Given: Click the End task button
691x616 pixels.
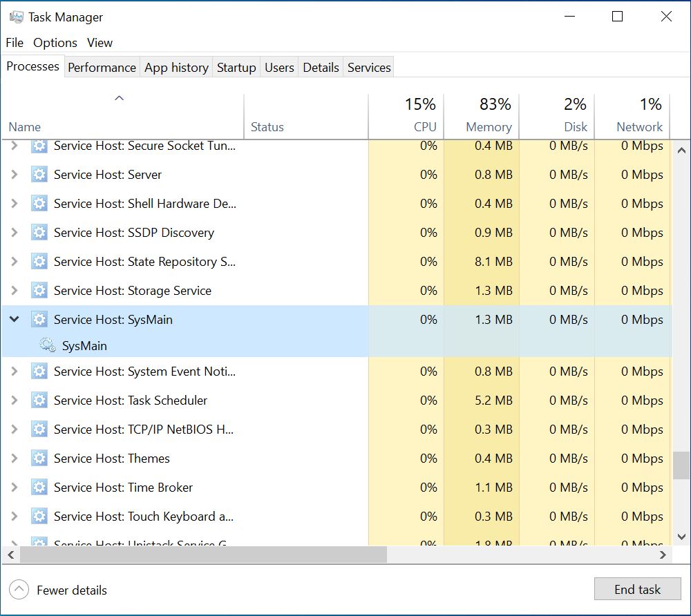Looking at the screenshot, I should tap(637, 589).
